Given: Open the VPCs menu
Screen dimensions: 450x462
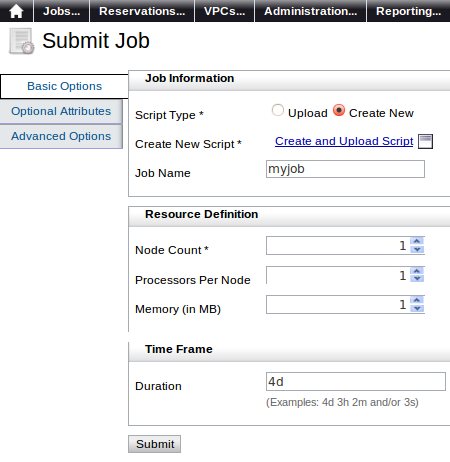Looking at the screenshot, I should pos(224,11).
